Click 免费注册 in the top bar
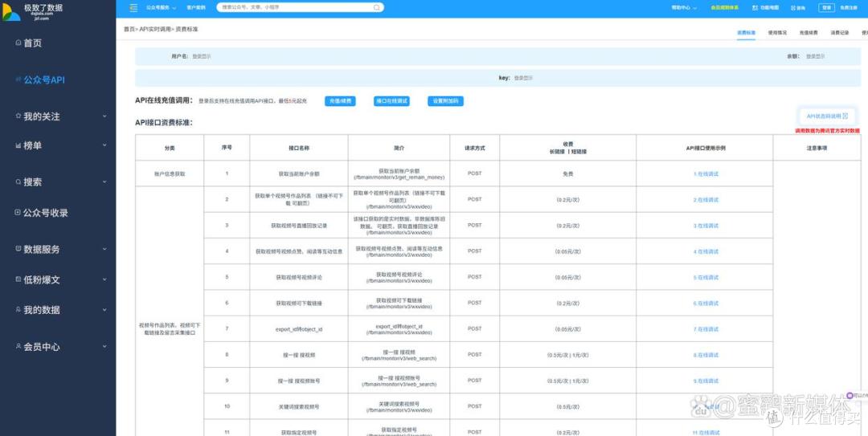This screenshot has height=436, width=868. click(849, 8)
